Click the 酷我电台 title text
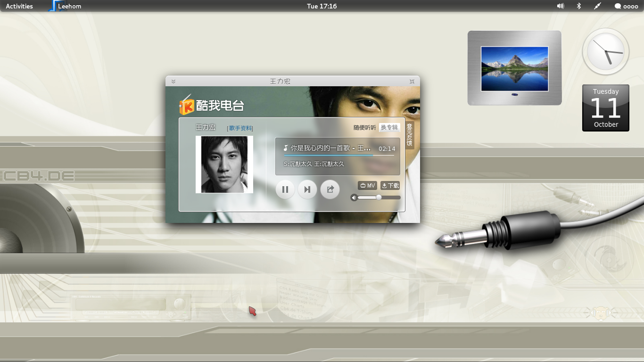This screenshot has height=362, width=644. (x=220, y=106)
